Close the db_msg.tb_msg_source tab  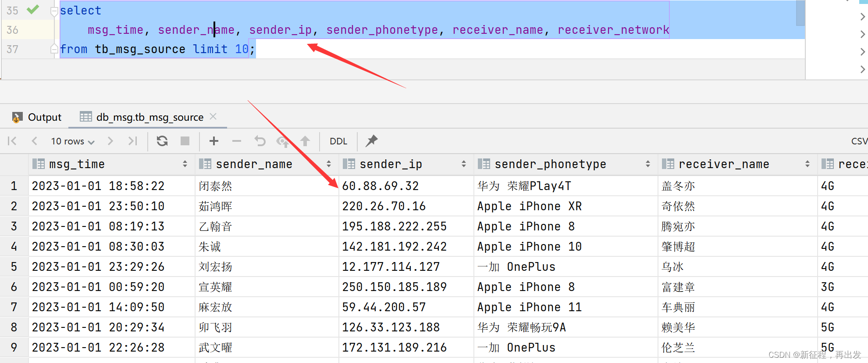point(213,116)
